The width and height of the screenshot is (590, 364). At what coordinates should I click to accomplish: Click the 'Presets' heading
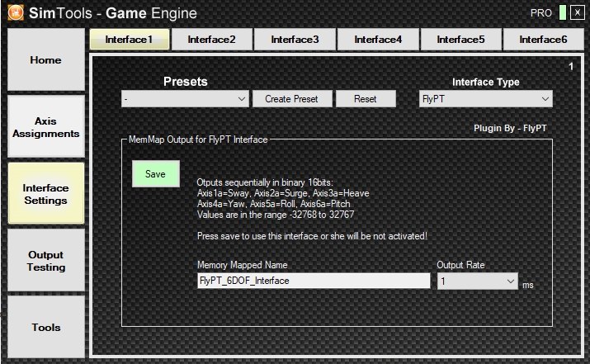[x=185, y=82]
